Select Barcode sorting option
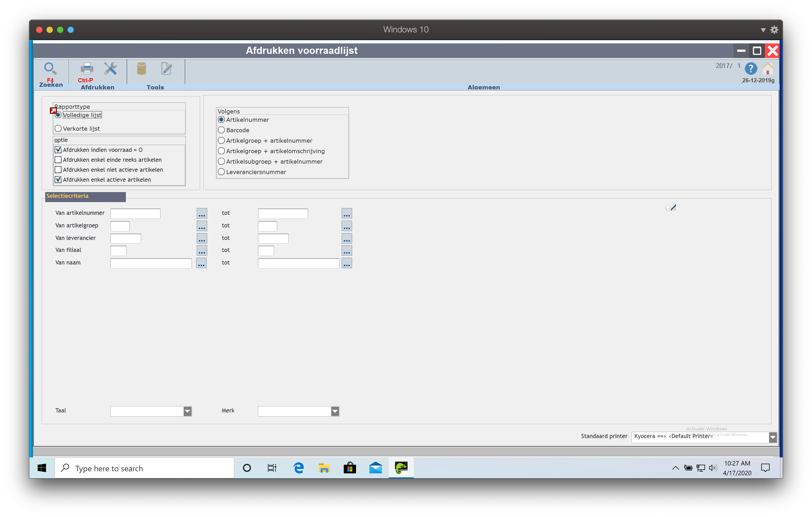812x517 pixels. (x=221, y=130)
